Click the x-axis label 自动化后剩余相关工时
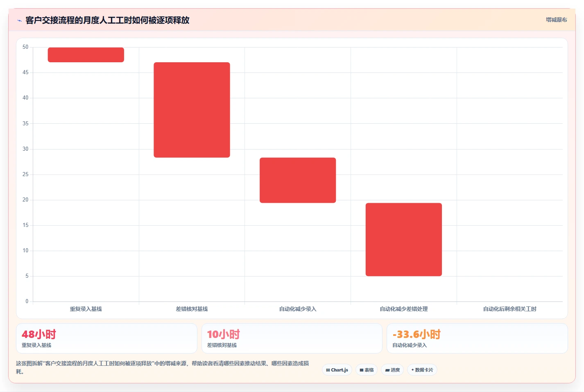584x392 pixels. [x=509, y=309]
